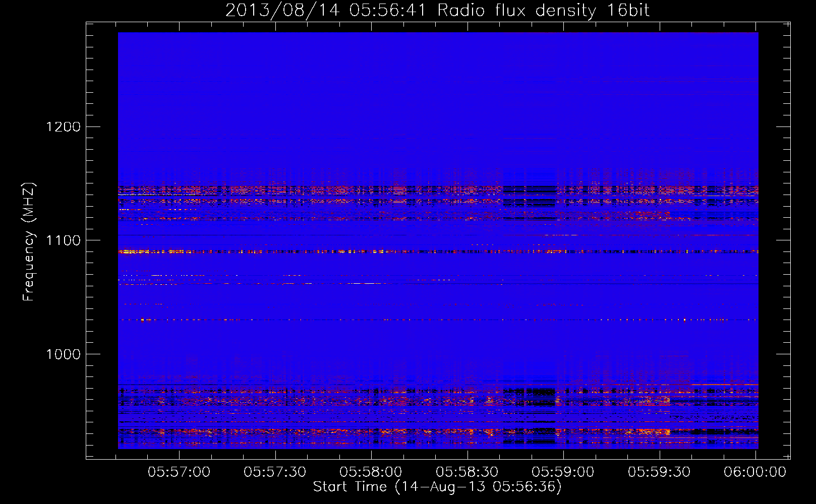Click the 05:57:30 time tick label
The width and height of the screenshot is (816, 504).
point(275,472)
